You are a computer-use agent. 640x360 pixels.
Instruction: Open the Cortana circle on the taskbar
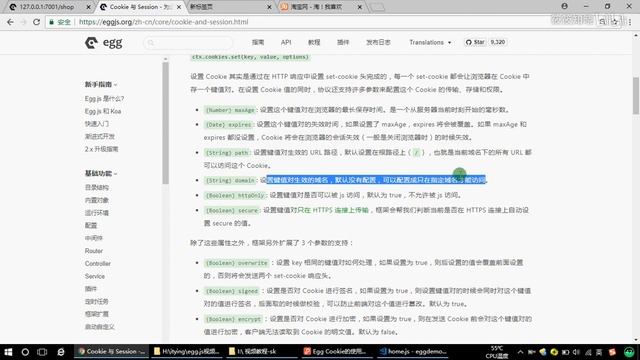click(25, 351)
